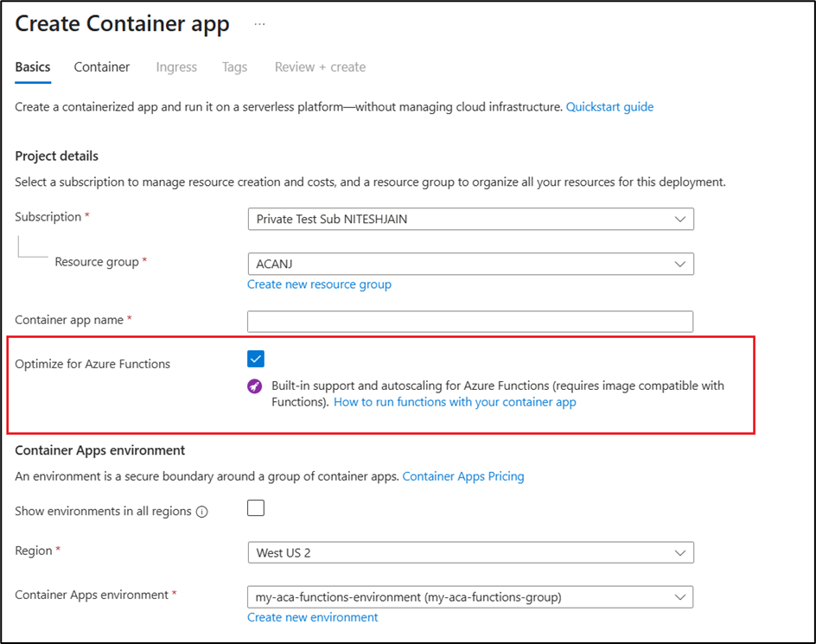
Task: Switch to the Container tab
Action: point(102,67)
